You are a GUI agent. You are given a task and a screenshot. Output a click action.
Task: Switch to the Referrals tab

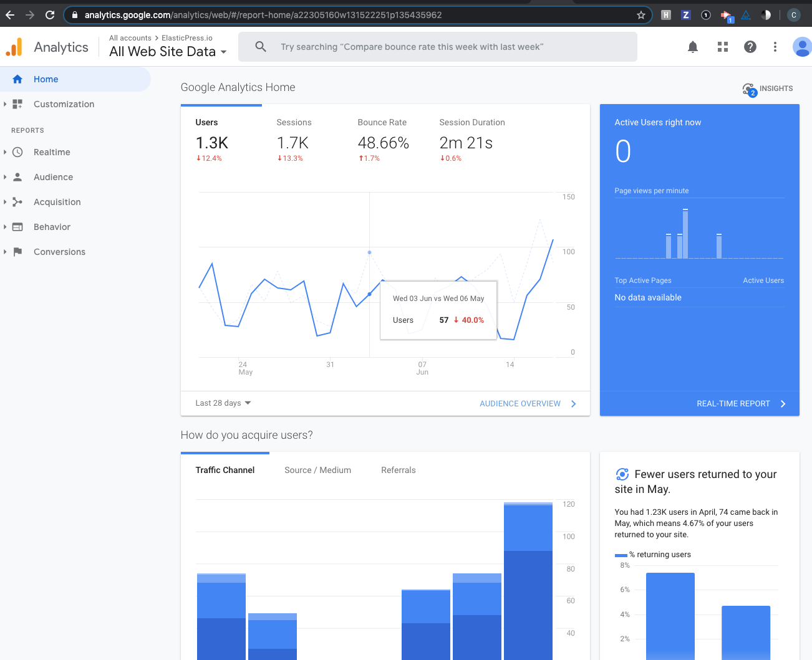[x=399, y=470]
